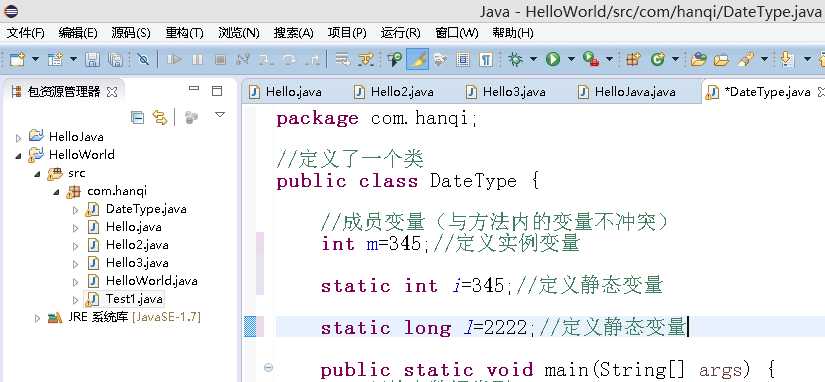The width and height of the screenshot is (825, 382).
Task: Open the Debug configurations dropdown arrow
Action: click(534, 59)
